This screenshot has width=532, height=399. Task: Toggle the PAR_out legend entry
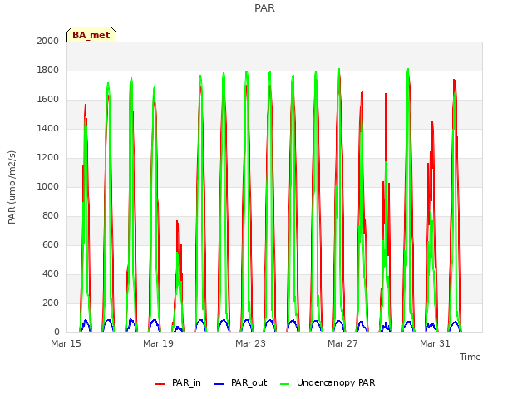click(240, 382)
